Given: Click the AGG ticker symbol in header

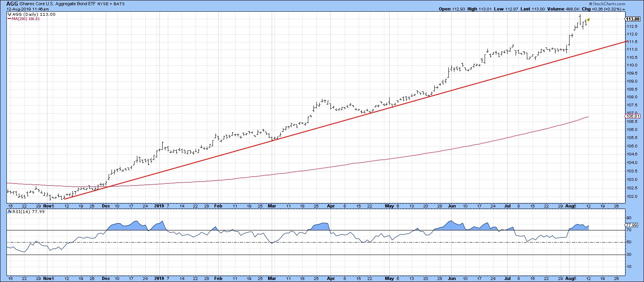Looking at the screenshot, I should point(12,3).
